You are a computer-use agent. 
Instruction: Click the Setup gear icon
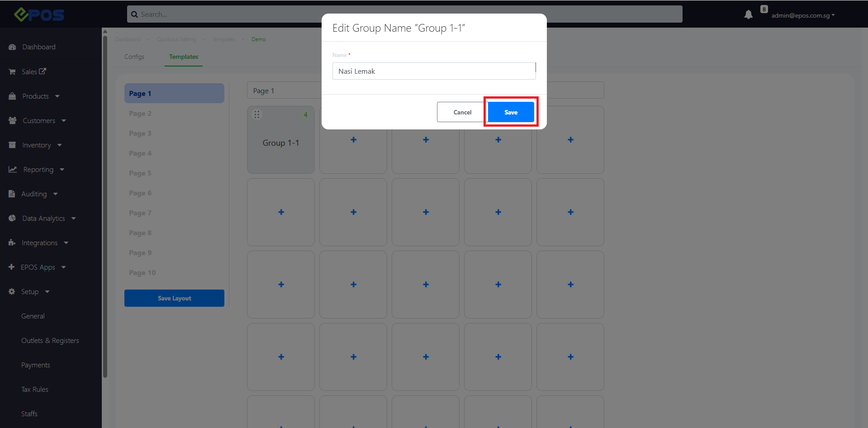tap(12, 292)
